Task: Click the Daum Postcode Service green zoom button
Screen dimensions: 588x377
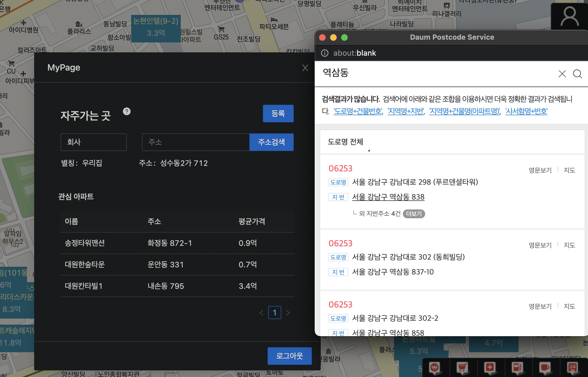Action: click(x=344, y=37)
